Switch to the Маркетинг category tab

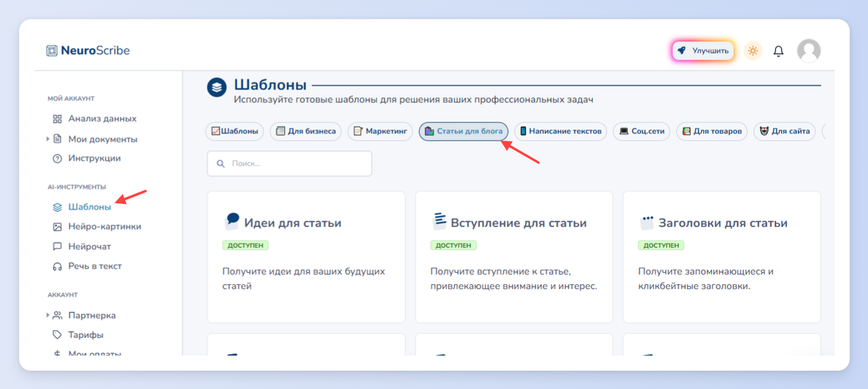pos(380,132)
